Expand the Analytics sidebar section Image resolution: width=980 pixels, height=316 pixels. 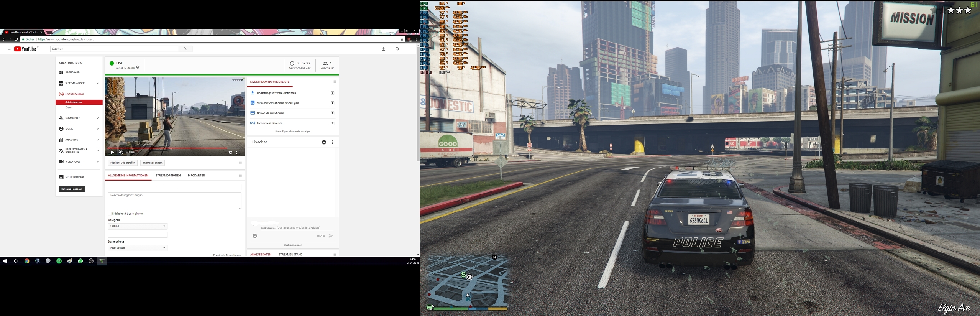click(x=98, y=140)
